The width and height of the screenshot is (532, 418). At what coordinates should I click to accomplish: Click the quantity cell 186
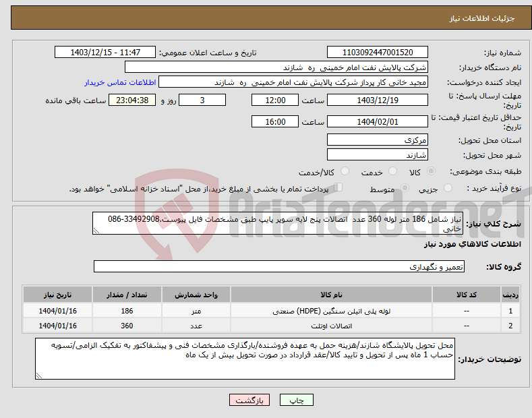pyautogui.click(x=127, y=311)
